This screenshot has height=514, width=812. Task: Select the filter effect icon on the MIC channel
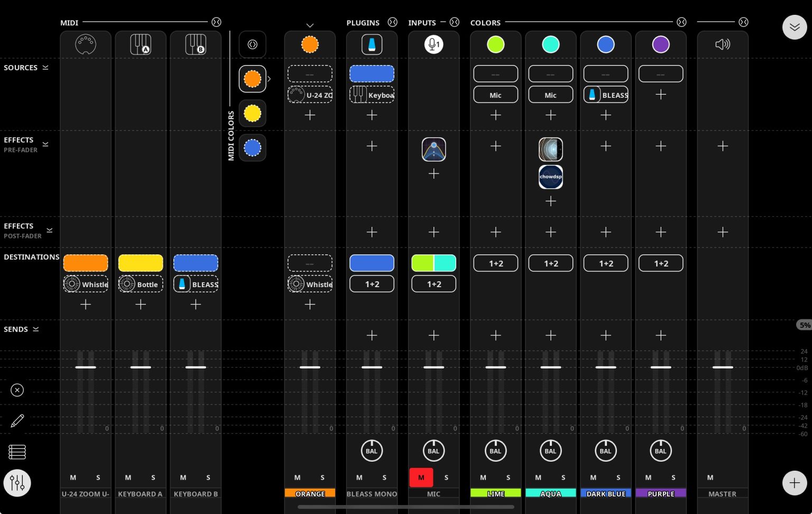(x=433, y=149)
